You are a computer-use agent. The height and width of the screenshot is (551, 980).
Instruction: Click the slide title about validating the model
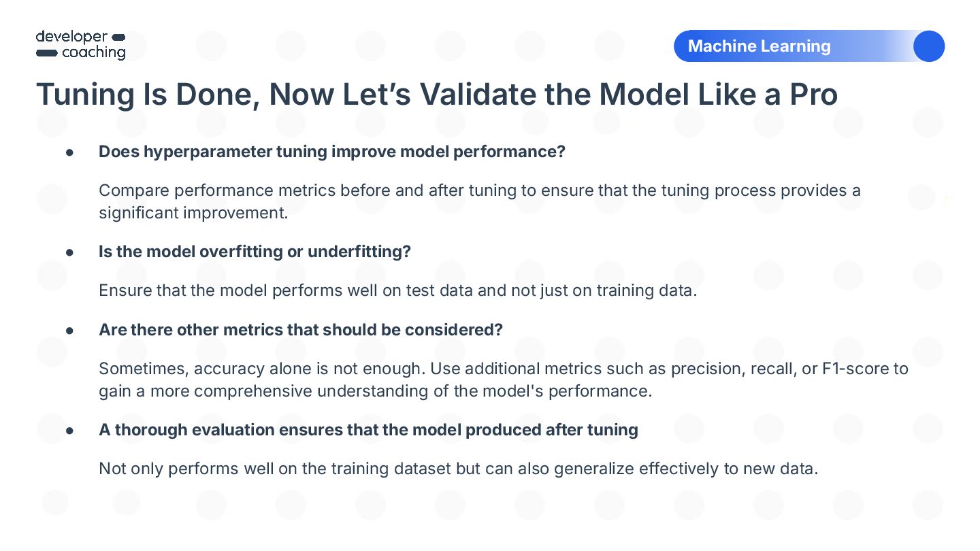(436, 95)
